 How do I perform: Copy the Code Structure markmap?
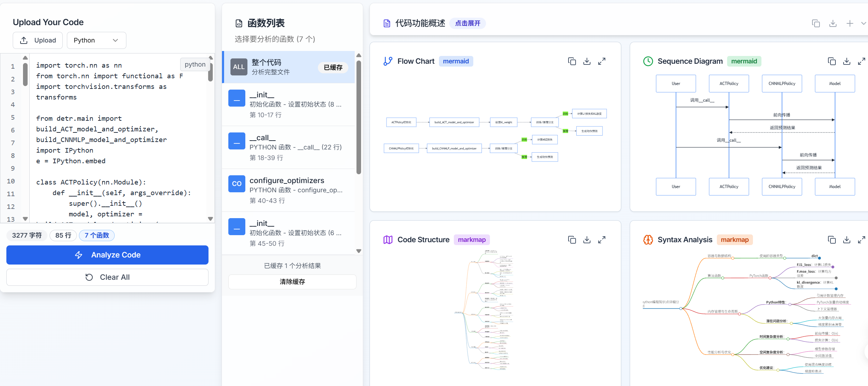click(x=572, y=239)
